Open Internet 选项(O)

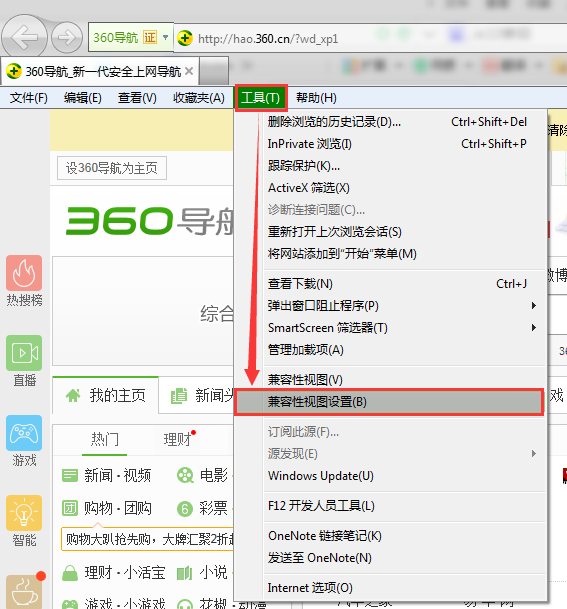pyautogui.click(x=390, y=588)
